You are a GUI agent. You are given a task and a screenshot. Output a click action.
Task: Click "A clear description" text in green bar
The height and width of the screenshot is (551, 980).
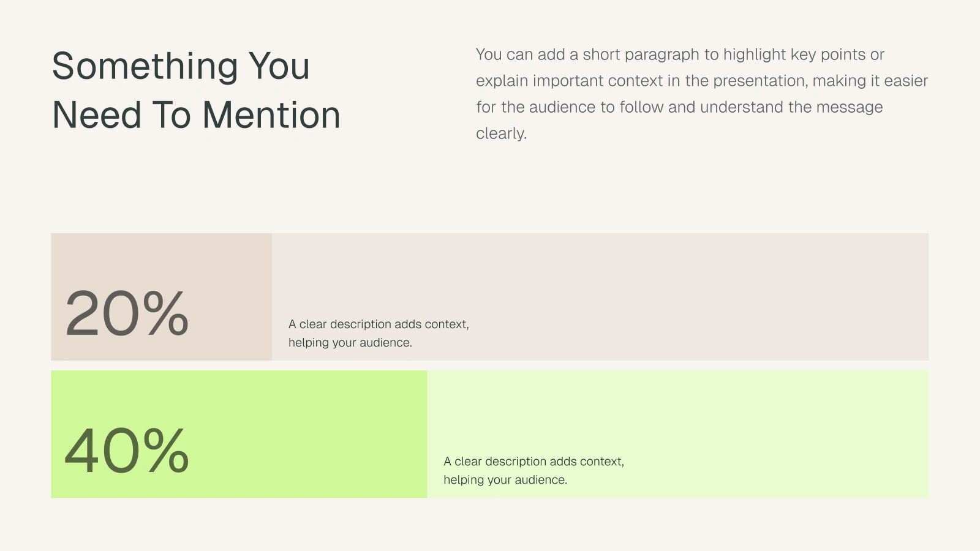click(x=533, y=462)
